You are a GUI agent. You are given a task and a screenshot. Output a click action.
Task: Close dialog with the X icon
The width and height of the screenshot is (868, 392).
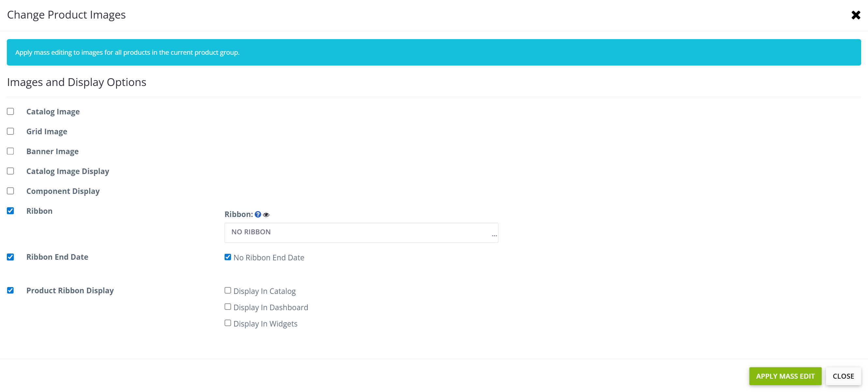(x=856, y=15)
